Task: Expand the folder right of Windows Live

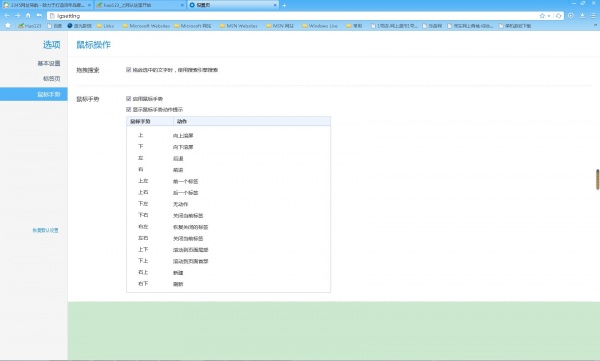Action: tap(354, 26)
